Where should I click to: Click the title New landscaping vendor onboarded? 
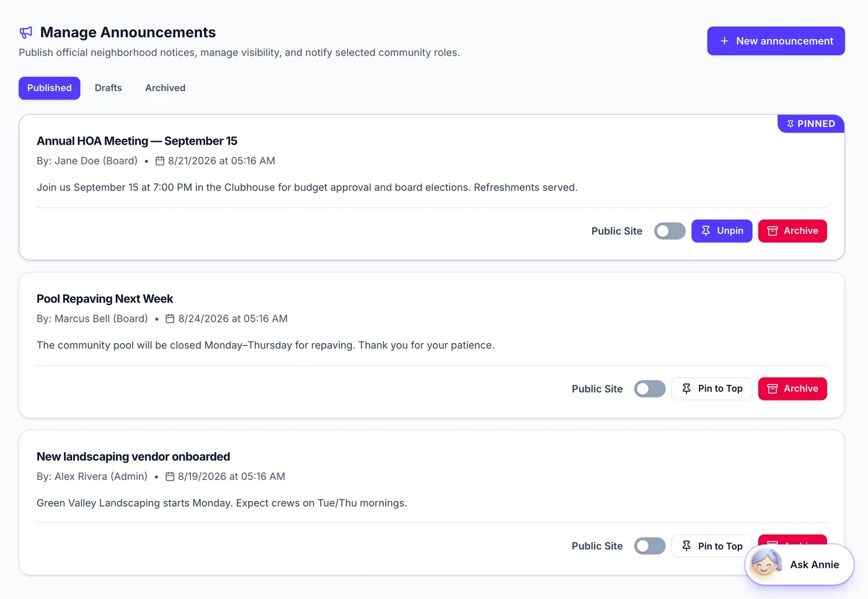pos(133,456)
